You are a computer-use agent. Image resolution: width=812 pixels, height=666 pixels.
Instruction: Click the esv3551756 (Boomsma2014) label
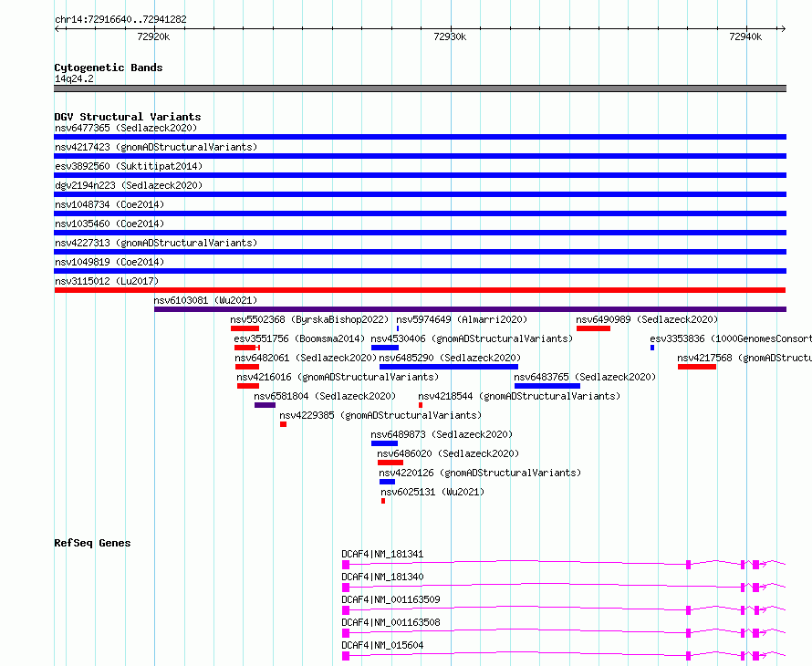coord(299,338)
